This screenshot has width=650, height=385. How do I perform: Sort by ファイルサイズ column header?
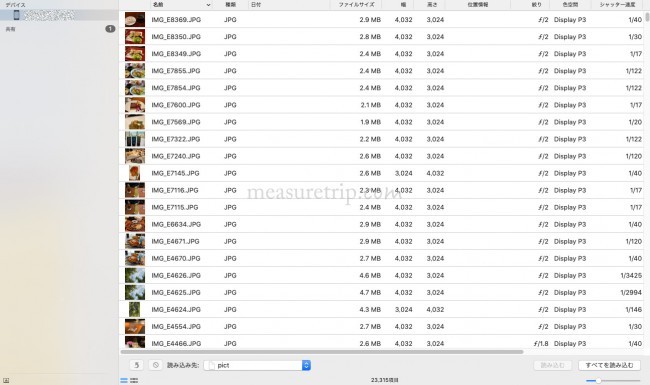[356, 5]
